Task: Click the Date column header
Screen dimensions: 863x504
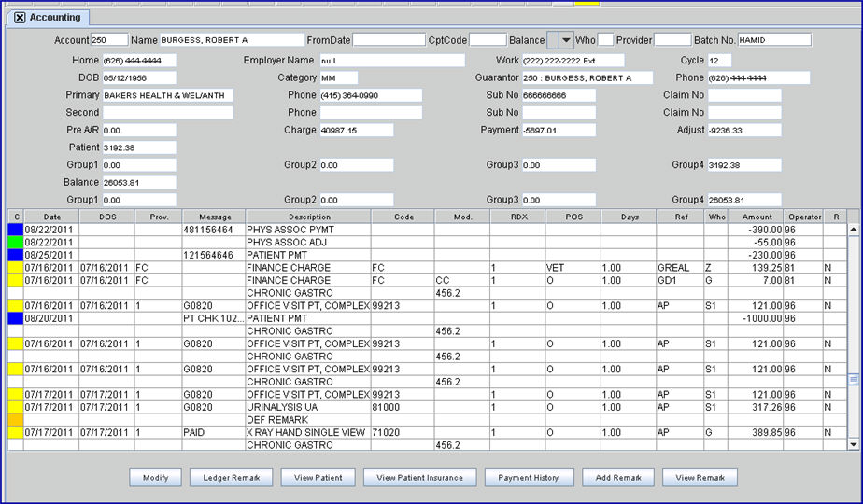Action: point(51,217)
